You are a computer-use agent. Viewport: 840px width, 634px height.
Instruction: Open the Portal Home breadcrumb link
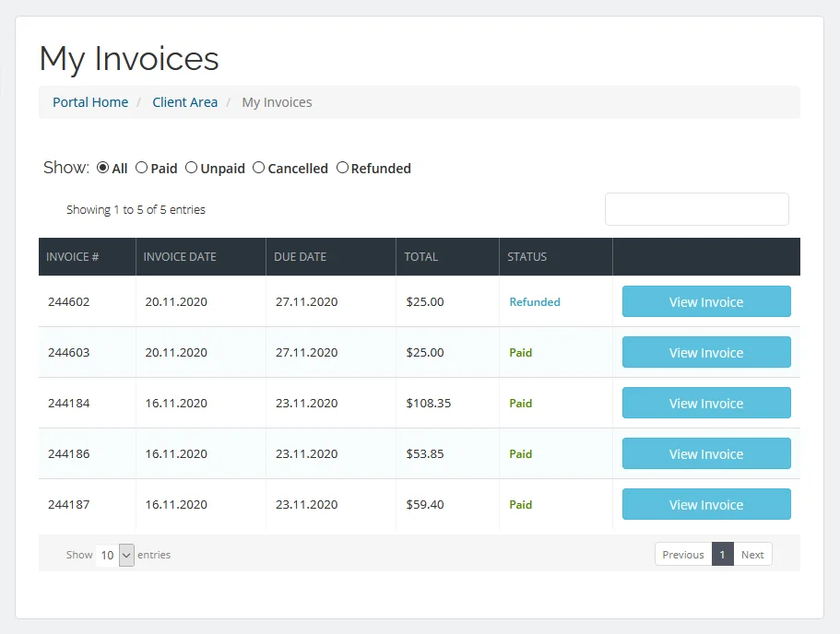(89, 102)
